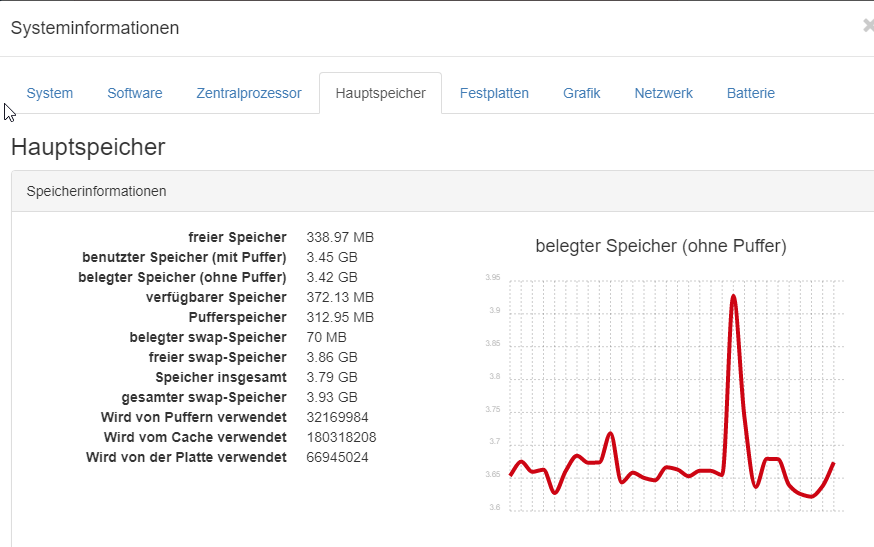This screenshot has height=547, width=874.
Task: Click the Systeminformationen dialog title
Action: (95, 28)
